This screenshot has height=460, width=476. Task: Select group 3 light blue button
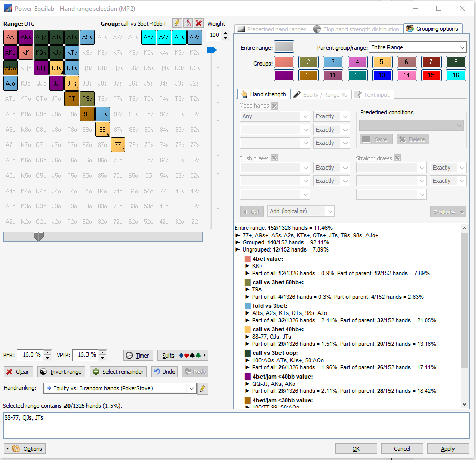tap(333, 62)
